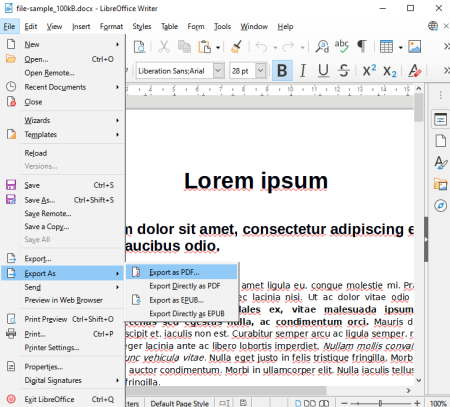Click the Paste clipboard icon
This screenshot has width=450, height=407.
(x=205, y=47)
